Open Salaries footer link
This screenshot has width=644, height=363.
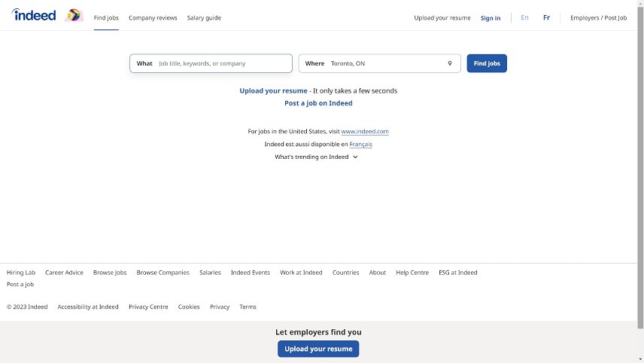coord(210,273)
